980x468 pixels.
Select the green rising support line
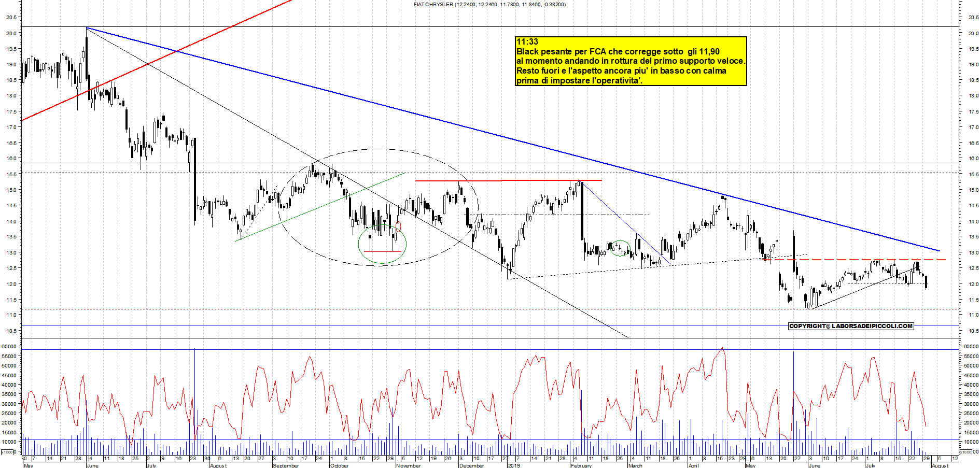[x=320, y=206]
